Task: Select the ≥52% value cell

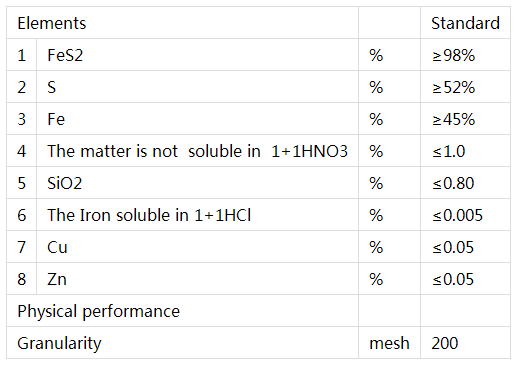Action: click(x=465, y=87)
